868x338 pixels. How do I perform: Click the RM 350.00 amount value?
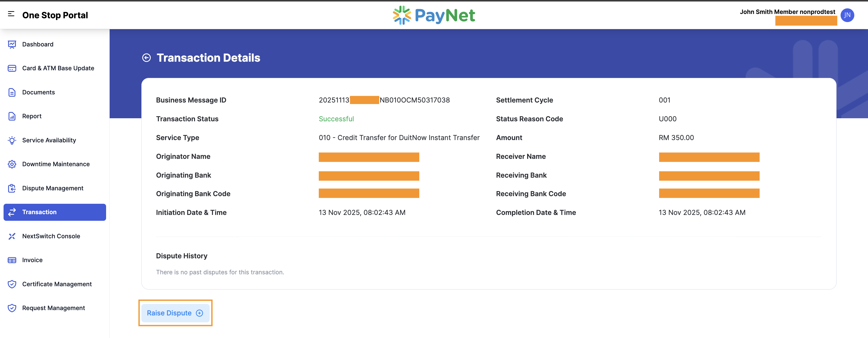click(x=676, y=138)
